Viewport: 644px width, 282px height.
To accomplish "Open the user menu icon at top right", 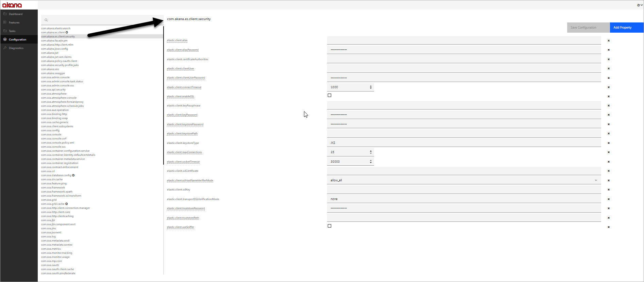I will 640,5.
